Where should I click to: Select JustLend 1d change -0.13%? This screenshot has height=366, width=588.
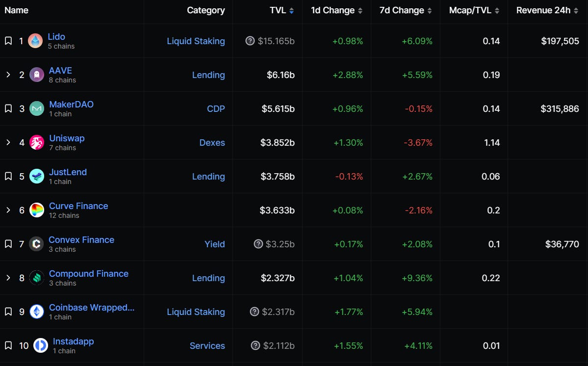click(x=349, y=177)
